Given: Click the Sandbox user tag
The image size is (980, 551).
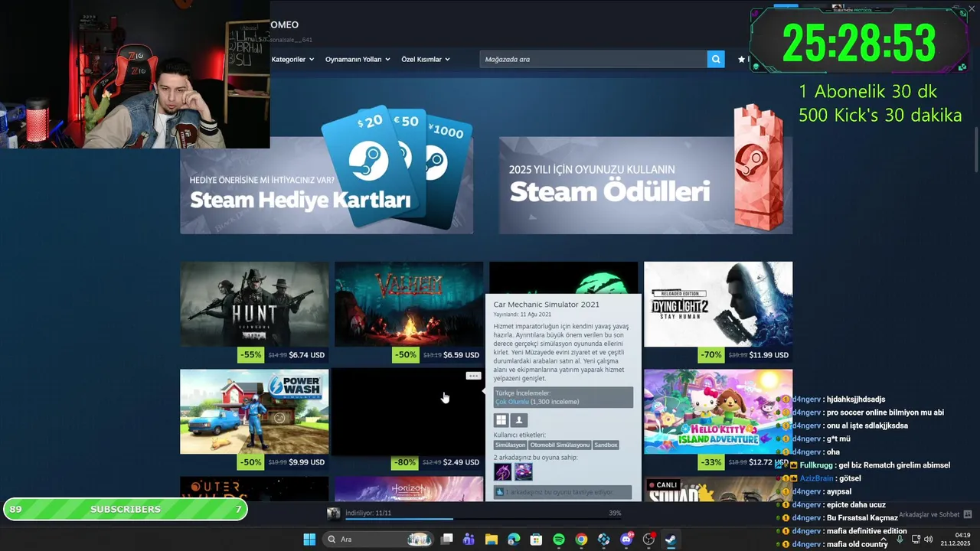Looking at the screenshot, I should (606, 445).
